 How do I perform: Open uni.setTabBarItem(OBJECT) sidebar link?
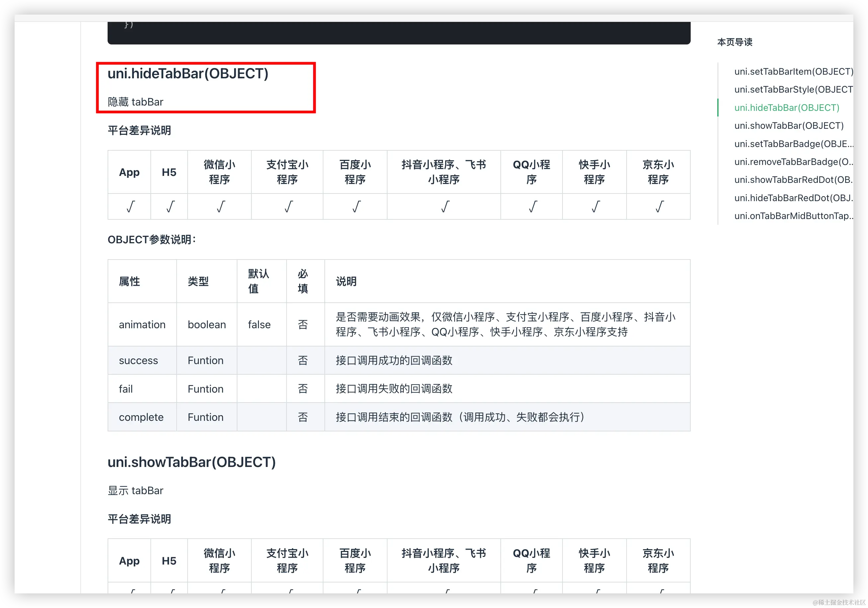pos(793,71)
